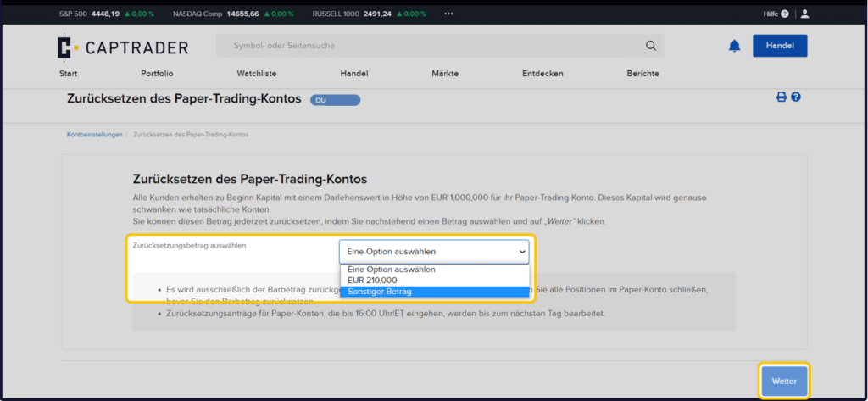Open Handel in the navigation bar
868x401 pixels.
click(x=354, y=74)
